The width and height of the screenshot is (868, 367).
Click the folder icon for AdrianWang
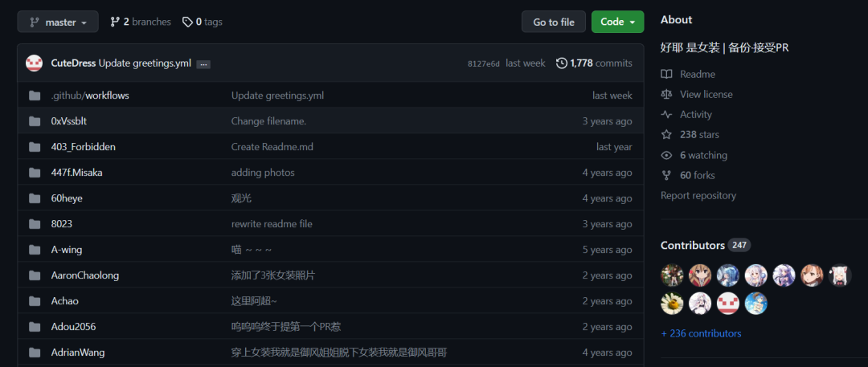coord(35,352)
